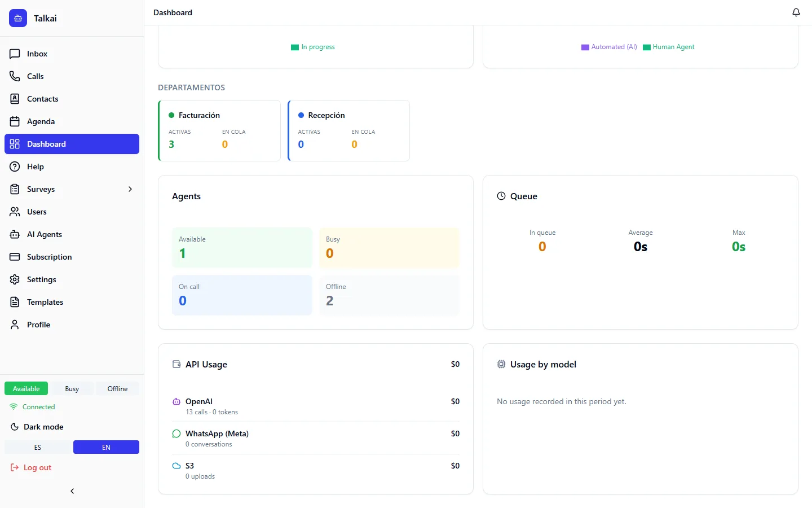812x508 pixels.
Task: Click the Inbox chat icon
Action: [x=15, y=54]
